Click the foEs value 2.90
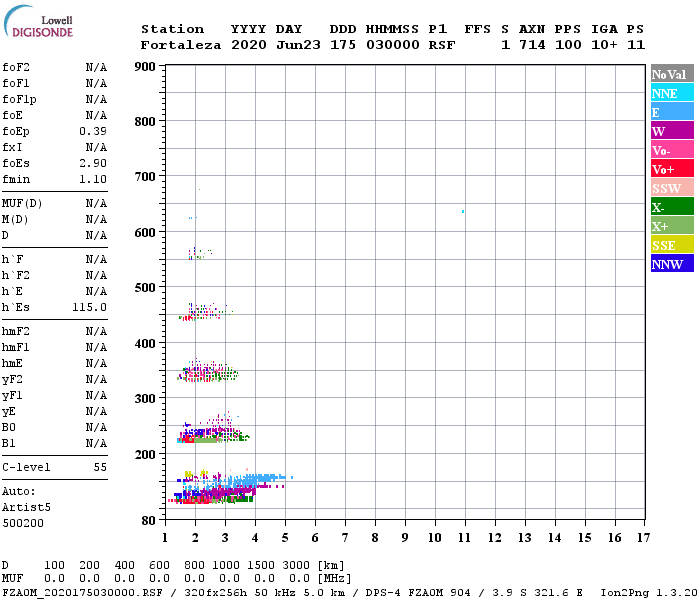The width and height of the screenshot is (700, 600). [93, 163]
